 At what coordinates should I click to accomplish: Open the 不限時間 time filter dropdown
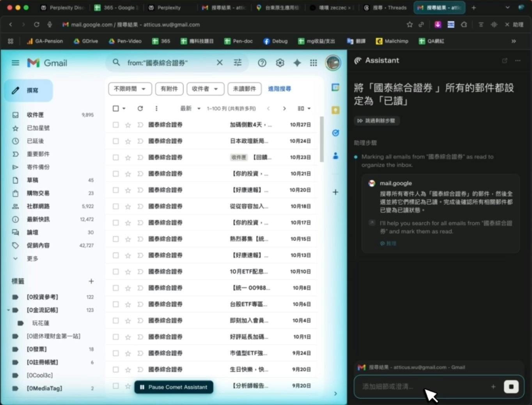tap(129, 89)
